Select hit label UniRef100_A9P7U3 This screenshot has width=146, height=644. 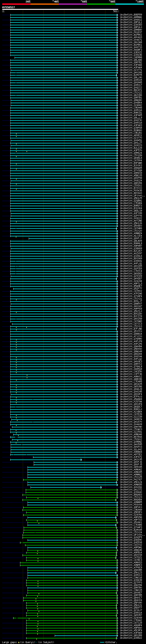click(x=131, y=520)
